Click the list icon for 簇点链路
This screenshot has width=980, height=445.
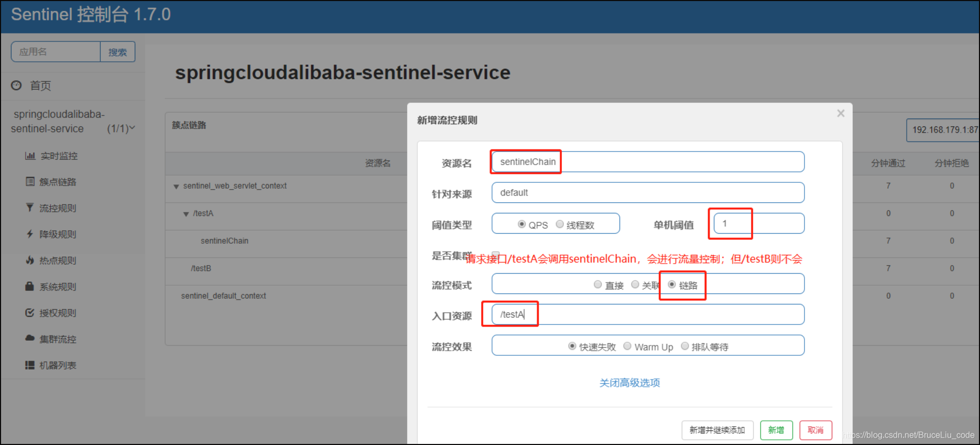(30, 181)
